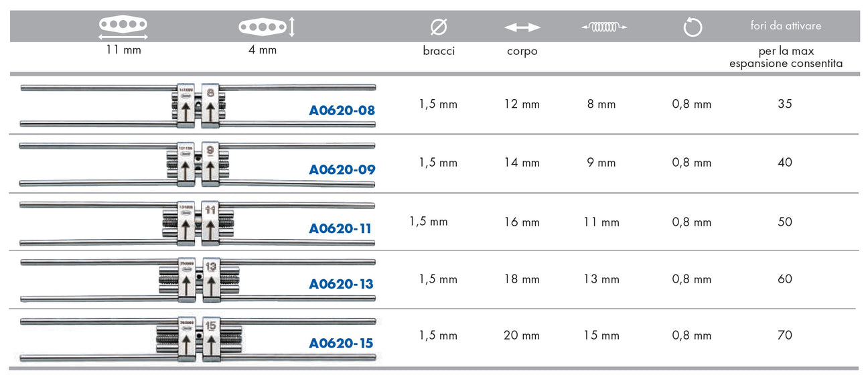Viewport: 868px width, 377px height.
Task: Click the expansion screw image numbered 15
Action: (x=198, y=338)
